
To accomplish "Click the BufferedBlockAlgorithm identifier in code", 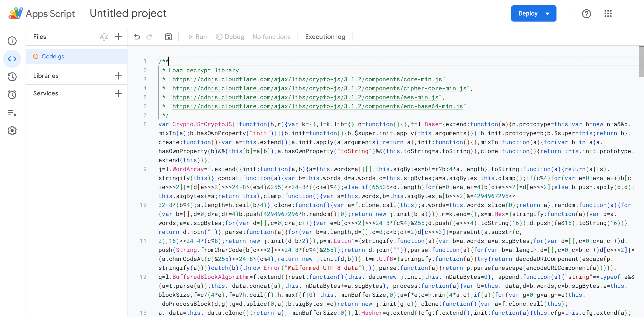I will coord(211,277).
